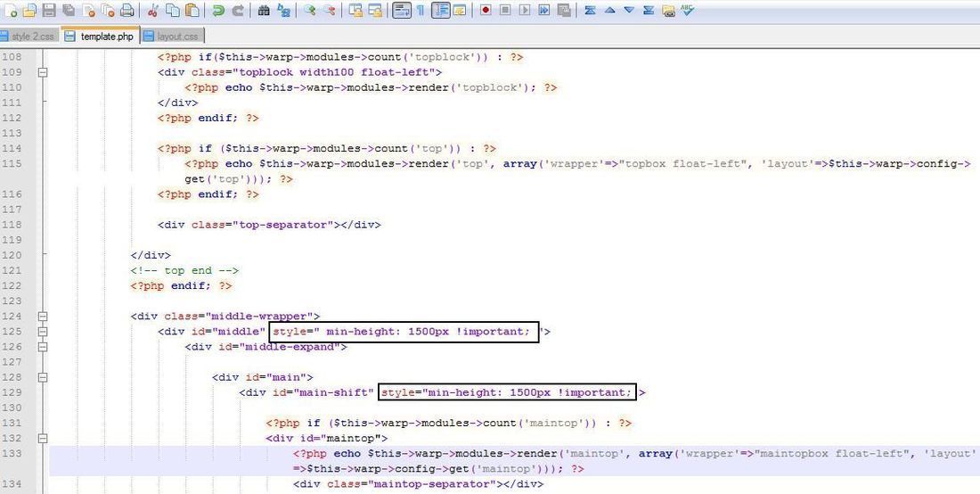Click the Save recorded macro icon

[x=563, y=11]
